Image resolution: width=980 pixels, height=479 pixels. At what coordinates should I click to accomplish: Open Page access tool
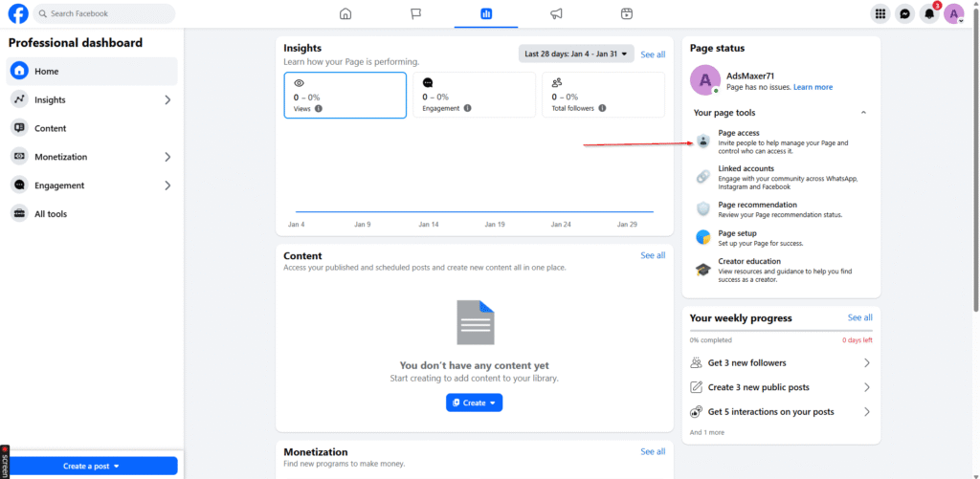pyautogui.click(x=739, y=133)
